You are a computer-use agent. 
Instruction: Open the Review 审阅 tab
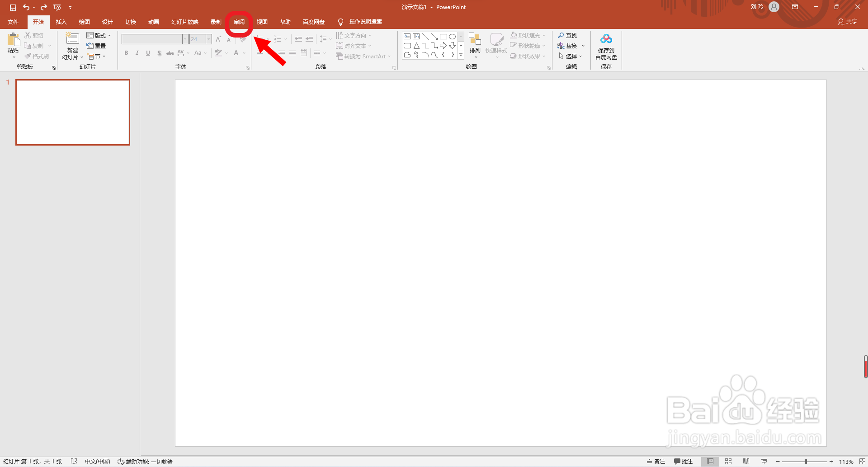click(x=239, y=22)
